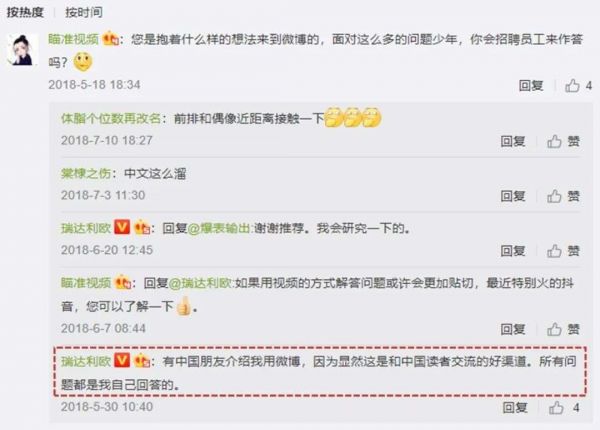
Task: Like the reply from 棠棣之伤
Action: (x=563, y=196)
